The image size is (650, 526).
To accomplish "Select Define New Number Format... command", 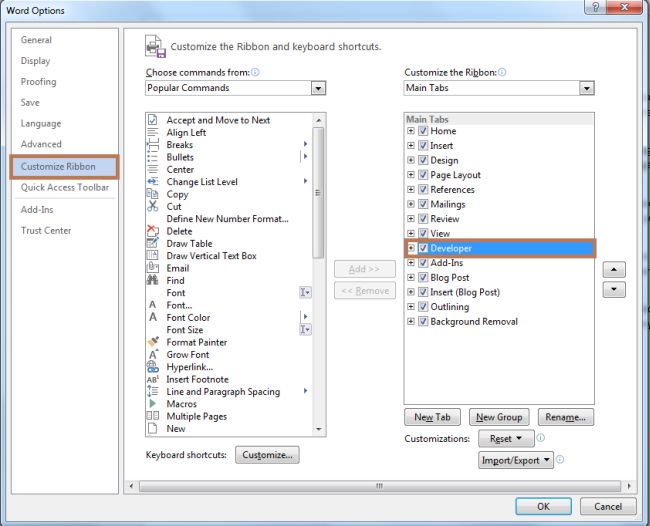I will [227, 218].
